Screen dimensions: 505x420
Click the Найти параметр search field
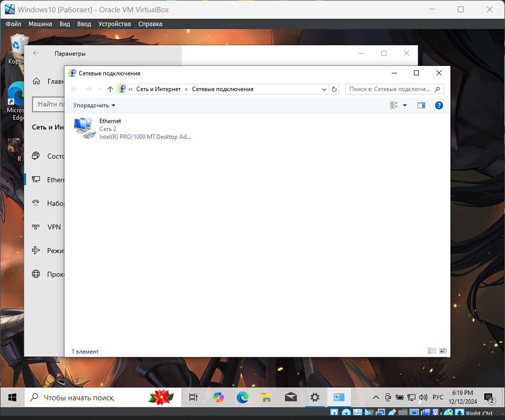click(48, 104)
